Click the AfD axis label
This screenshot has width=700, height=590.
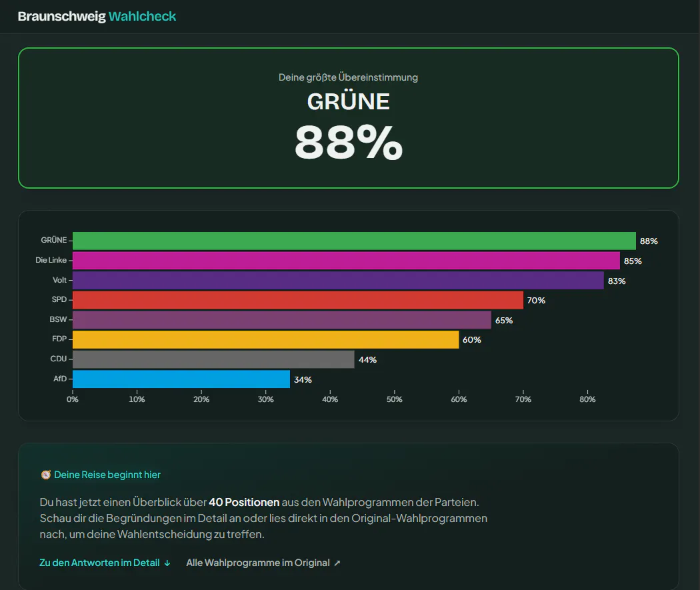tap(60, 379)
